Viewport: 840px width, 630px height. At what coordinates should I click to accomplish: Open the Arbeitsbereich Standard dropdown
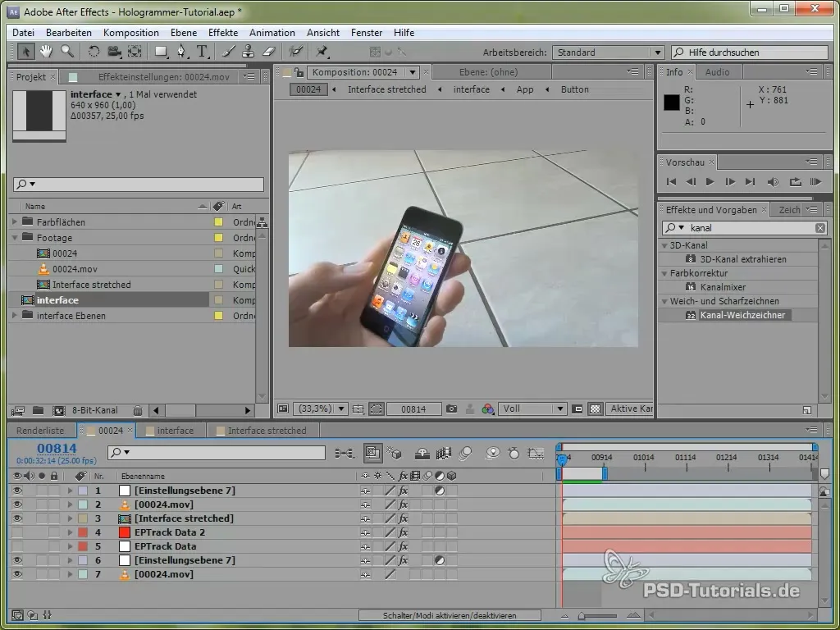click(x=608, y=52)
